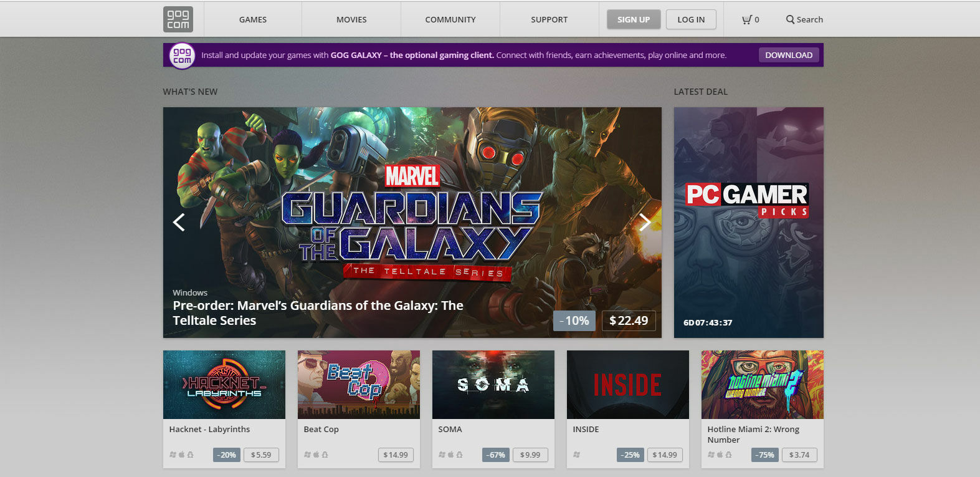Open PC Gamer Picks deal banner
The width and height of the screenshot is (980, 477).
[x=749, y=223]
